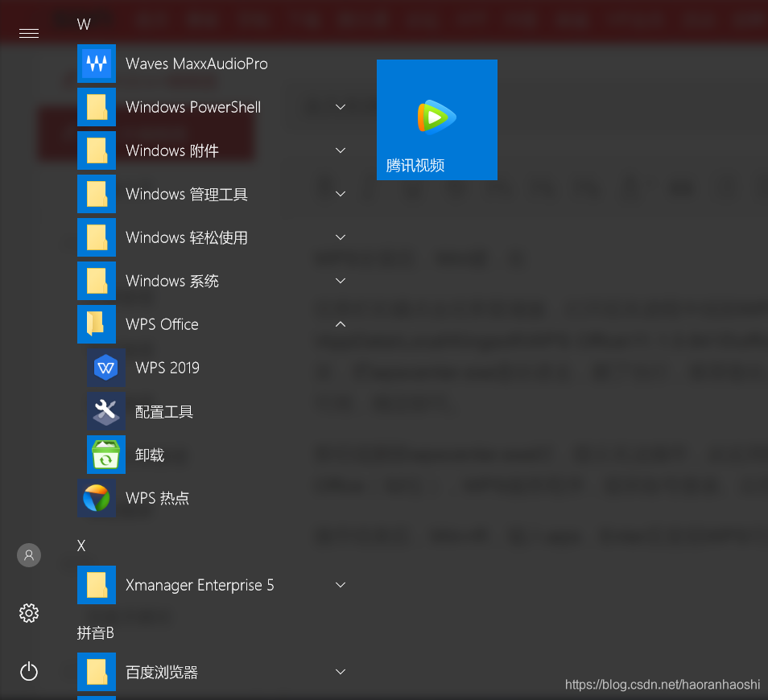
Task: Click the 卸载 green recycle bin icon
Action: pyautogui.click(x=106, y=455)
